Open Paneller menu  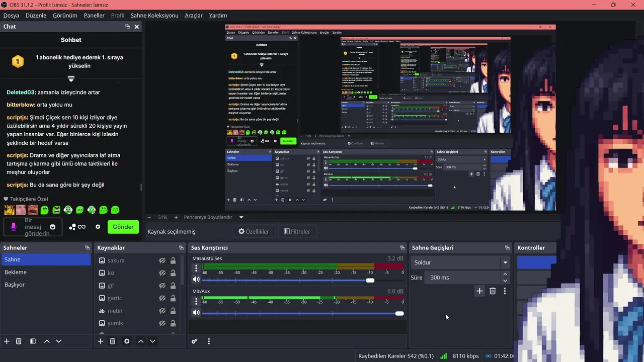click(94, 16)
